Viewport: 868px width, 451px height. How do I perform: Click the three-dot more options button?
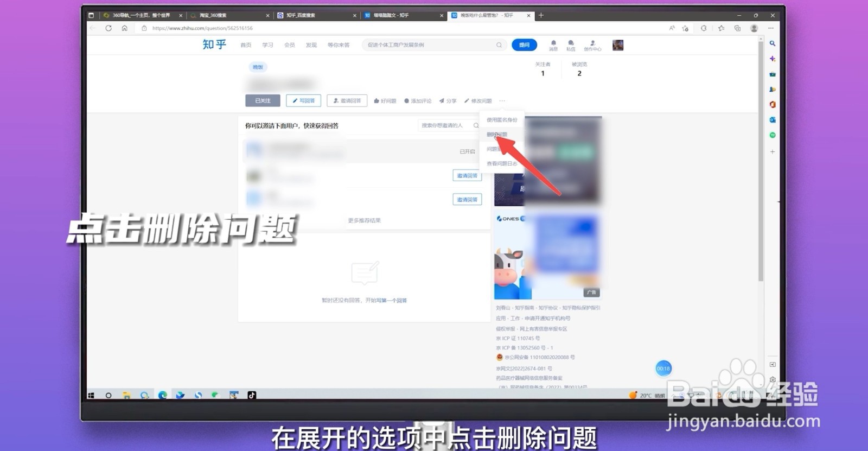coord(502,101)
